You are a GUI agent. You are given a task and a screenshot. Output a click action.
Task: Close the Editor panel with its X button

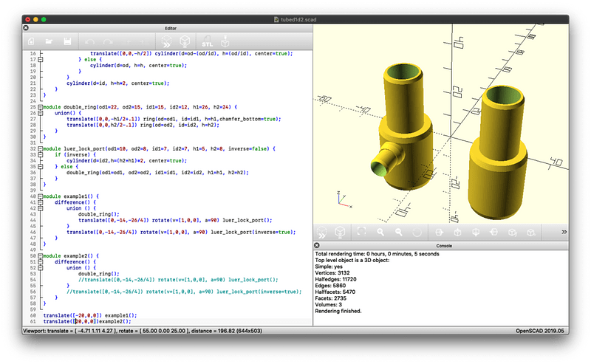(x=26, y=28)
